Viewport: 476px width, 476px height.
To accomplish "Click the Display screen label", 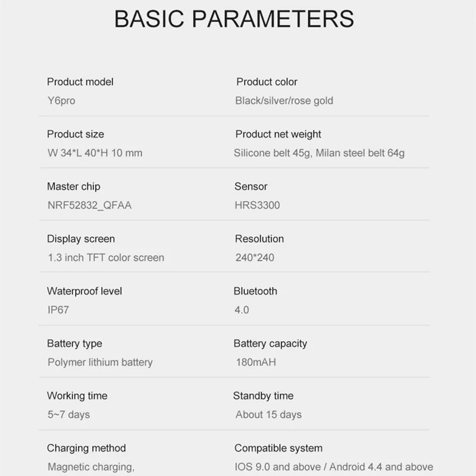I will click(81, 239).
